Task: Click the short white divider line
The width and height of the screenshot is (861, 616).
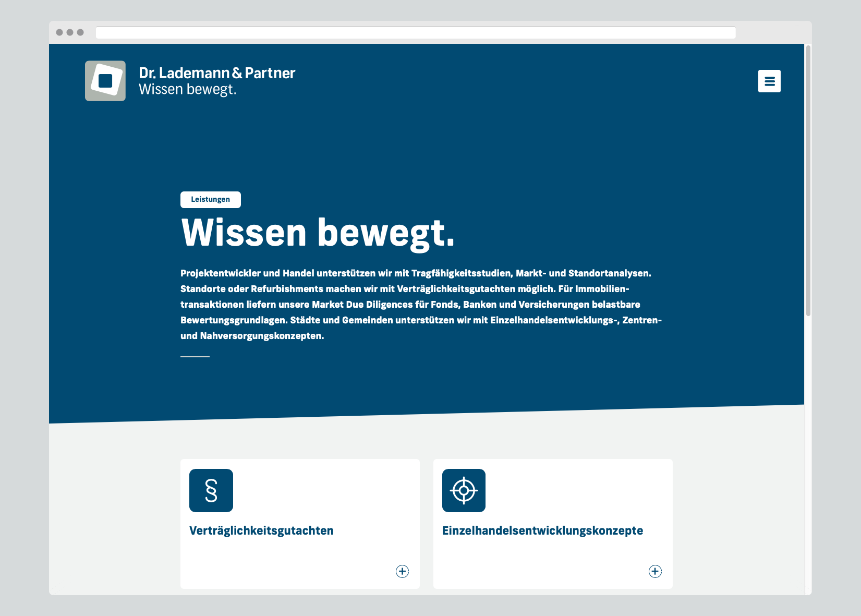Action: pyautogui.click(x=195, y=356)
